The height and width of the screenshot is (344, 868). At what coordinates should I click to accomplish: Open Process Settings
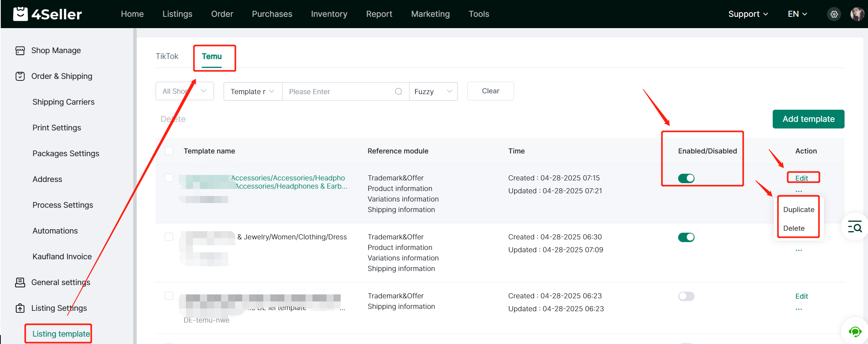(x=63, y=205)
